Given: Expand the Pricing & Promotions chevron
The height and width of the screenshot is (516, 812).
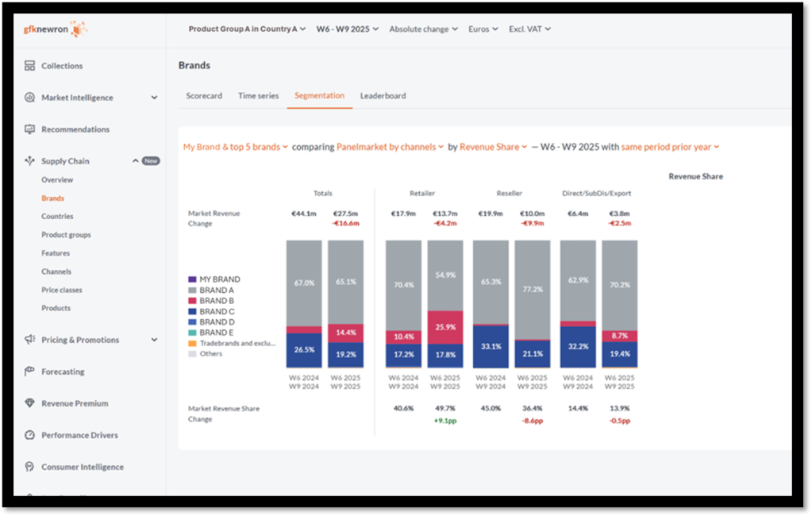Looking at the screenshot, I should click(x=154, y=340).
